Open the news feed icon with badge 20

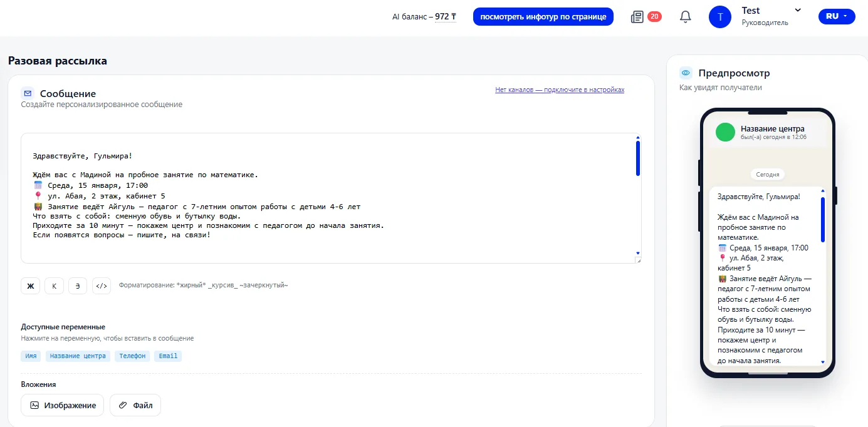(x=638, y=17)
